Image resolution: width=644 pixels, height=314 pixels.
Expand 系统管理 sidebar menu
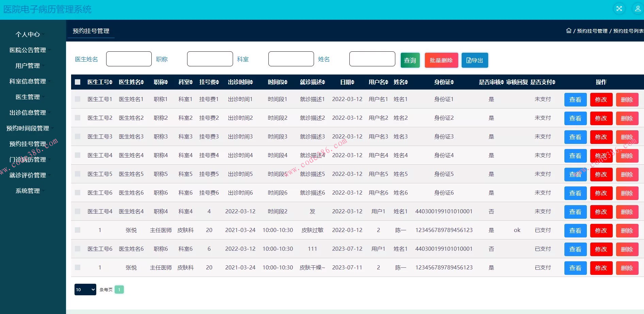(x=28, y=191)
